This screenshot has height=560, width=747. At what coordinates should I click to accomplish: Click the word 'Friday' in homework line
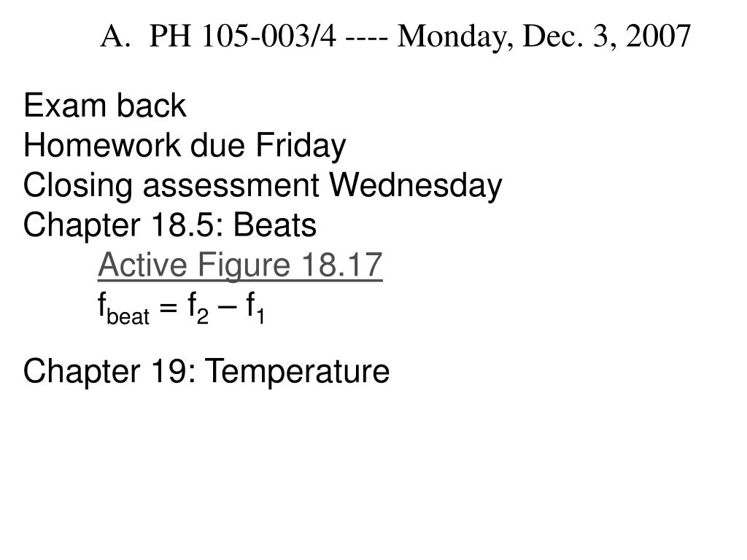pos(301,146)
